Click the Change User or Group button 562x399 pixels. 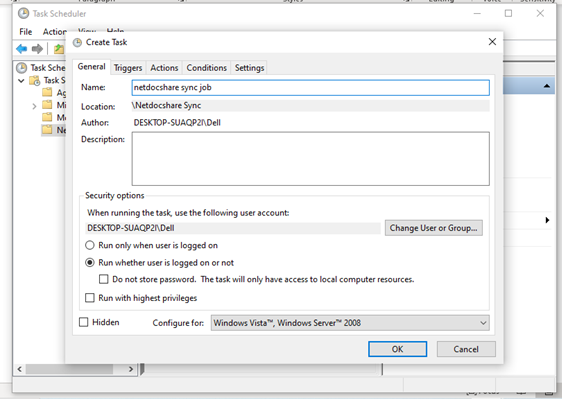click(434, 228)
